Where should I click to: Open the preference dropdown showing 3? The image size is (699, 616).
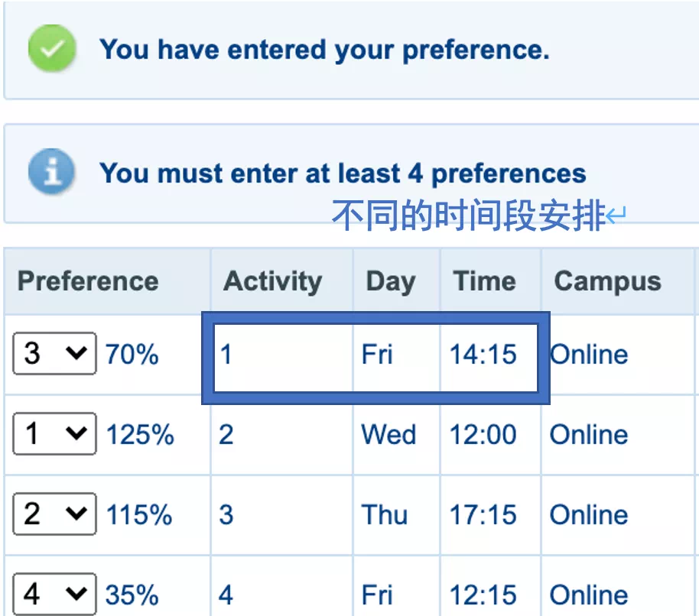coord(54,354)
